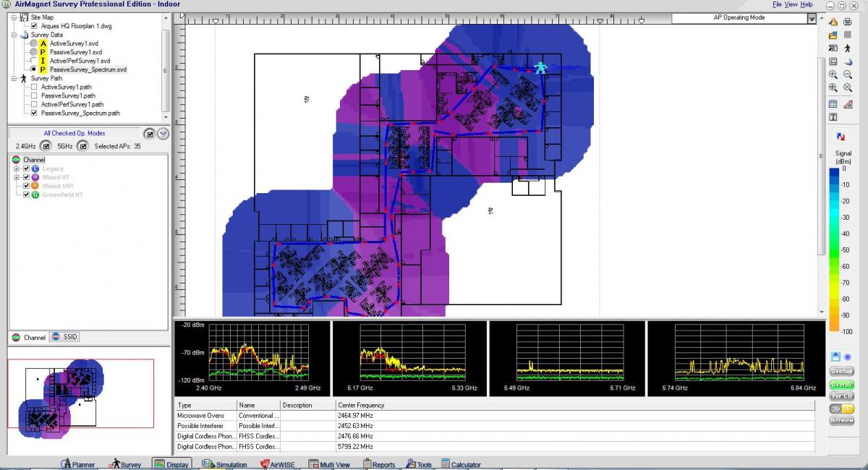Click the print icon in right toolbar
The image size is (868, 470).
click(x=847, y=21)
